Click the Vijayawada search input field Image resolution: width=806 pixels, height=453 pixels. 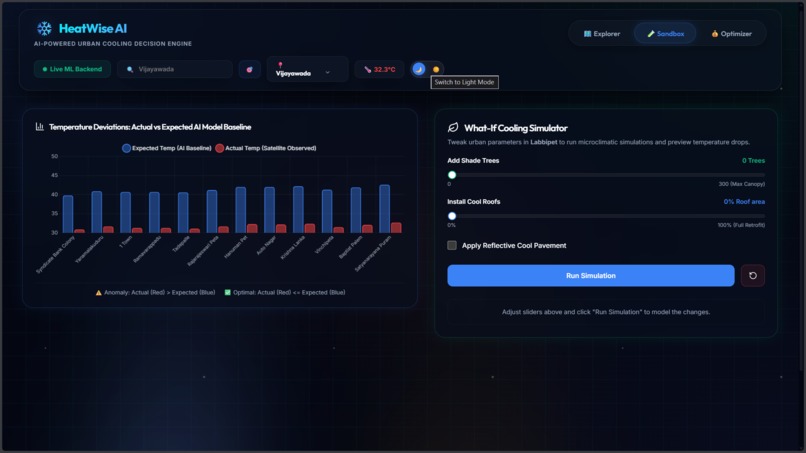[x=175, y=69]
